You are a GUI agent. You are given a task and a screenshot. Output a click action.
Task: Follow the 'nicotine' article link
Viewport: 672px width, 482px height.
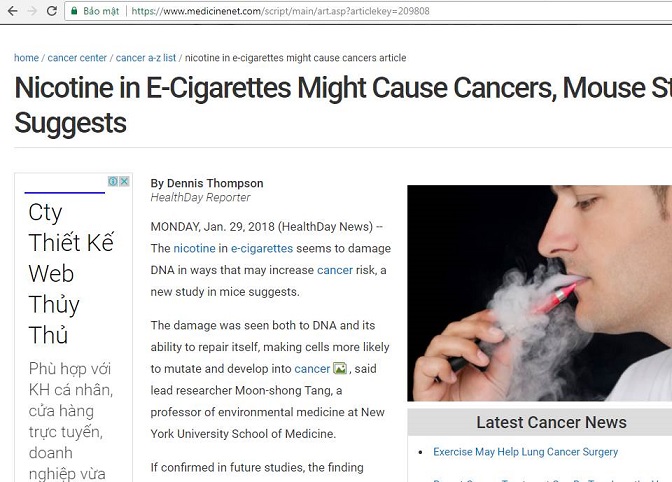(194, 248)
